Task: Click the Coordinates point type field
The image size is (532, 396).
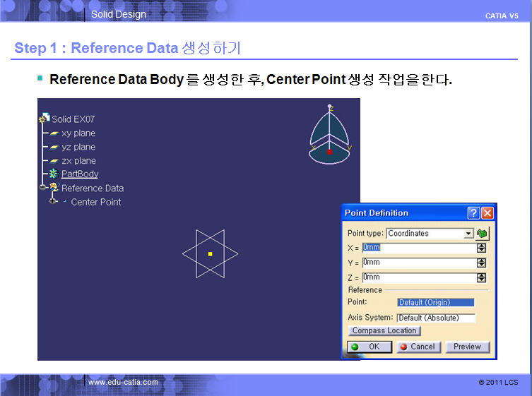Action: [x=430, y=233]
